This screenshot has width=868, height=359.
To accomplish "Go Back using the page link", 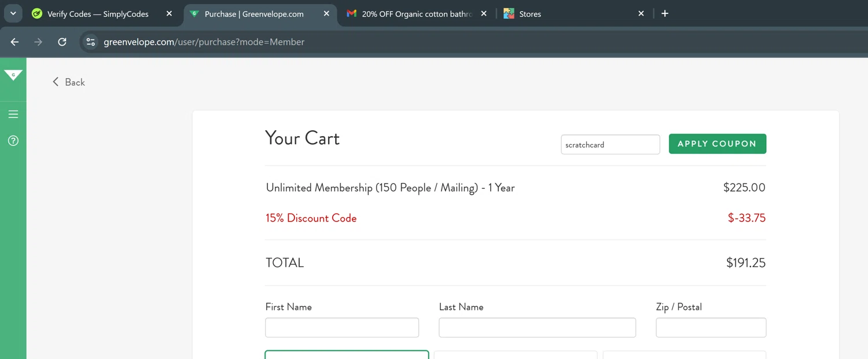I will click(x=69, y=82).
